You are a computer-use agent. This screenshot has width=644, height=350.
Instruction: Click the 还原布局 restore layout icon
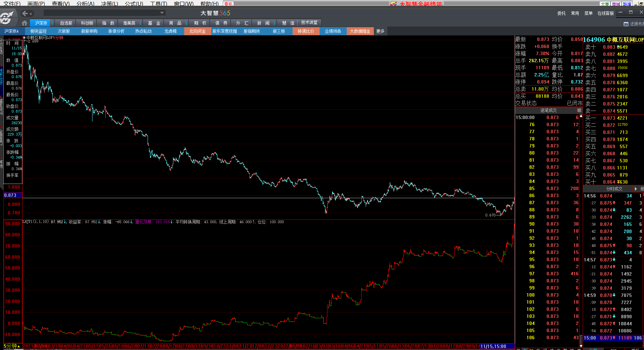pos(626,24)
